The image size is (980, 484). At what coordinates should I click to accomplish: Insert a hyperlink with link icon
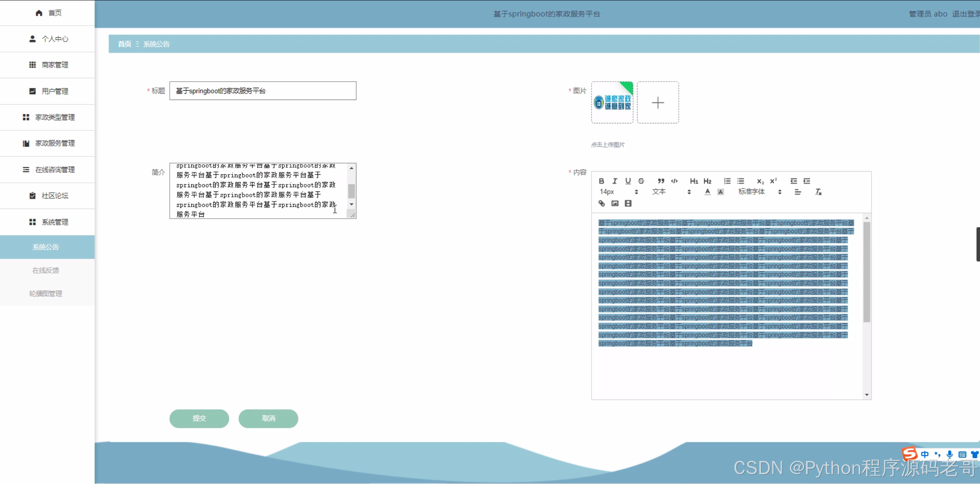point(601,203)
